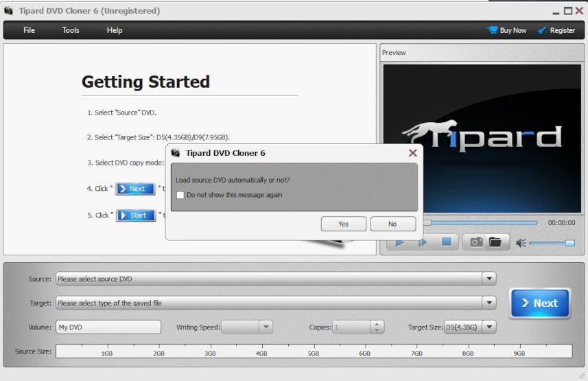Image resolution: width=588 pixels, height=381 pixels.
Task: Open the File menu
Action: [29, 30]
